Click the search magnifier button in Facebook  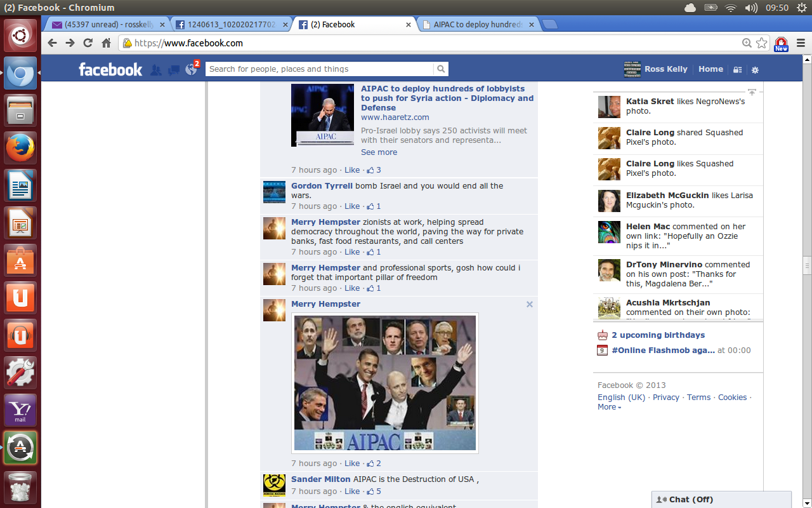coord(441,69)
